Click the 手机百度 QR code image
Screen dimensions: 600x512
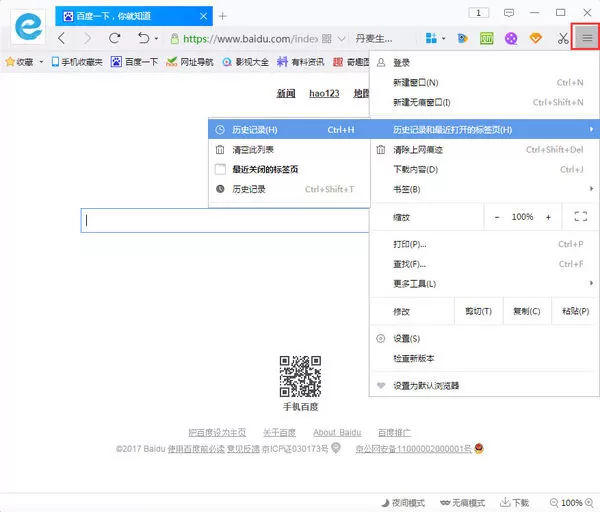(300, 376)
